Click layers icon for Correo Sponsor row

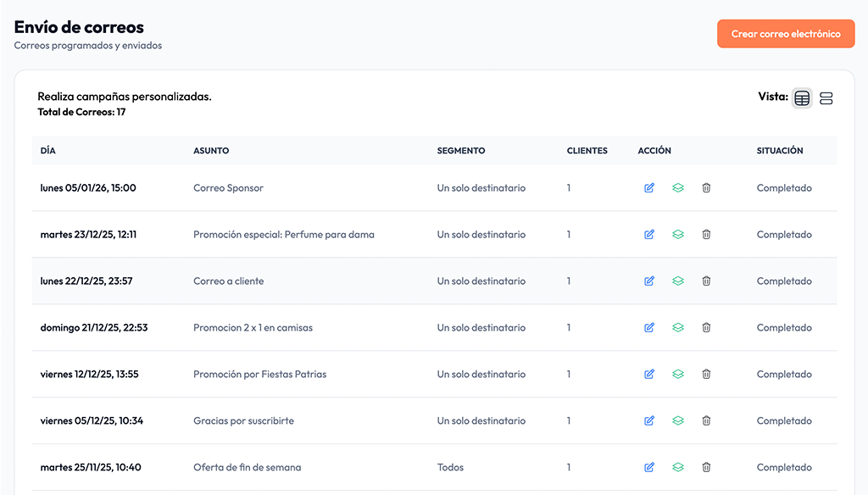pos(678,188)
